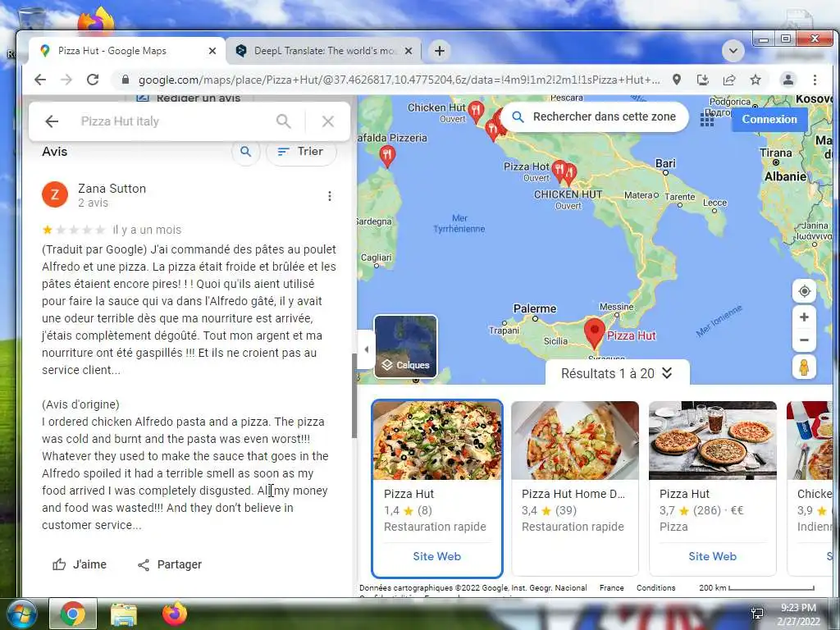Click the browser forward arrow
The height and width of the screenshot is (630, 840).
tap(66, 80)
